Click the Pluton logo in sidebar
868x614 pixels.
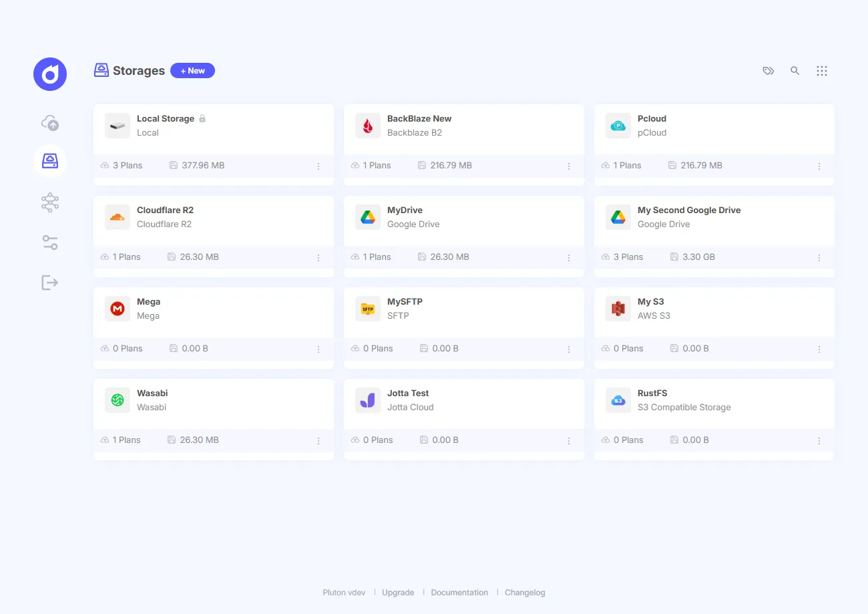tap(50, 74)
